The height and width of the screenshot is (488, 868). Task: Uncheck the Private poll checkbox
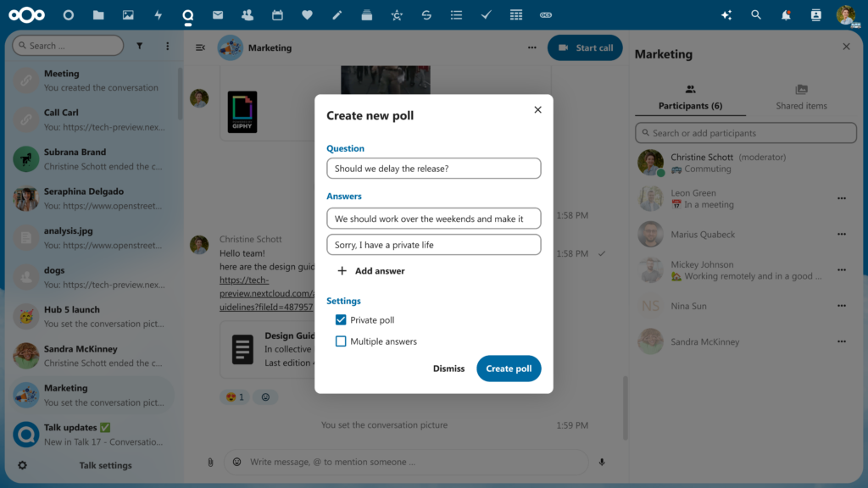(341, 320)
